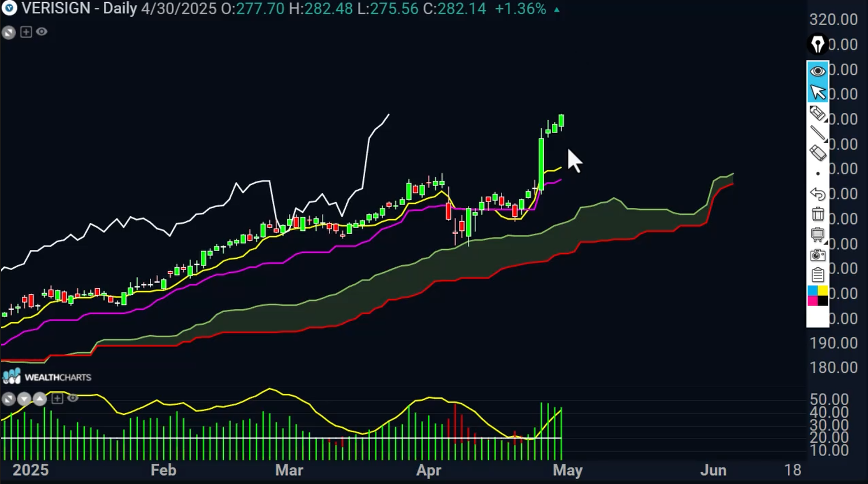Click the 190.00 price axis label
The image size is (868, 484).
point(833,343)
